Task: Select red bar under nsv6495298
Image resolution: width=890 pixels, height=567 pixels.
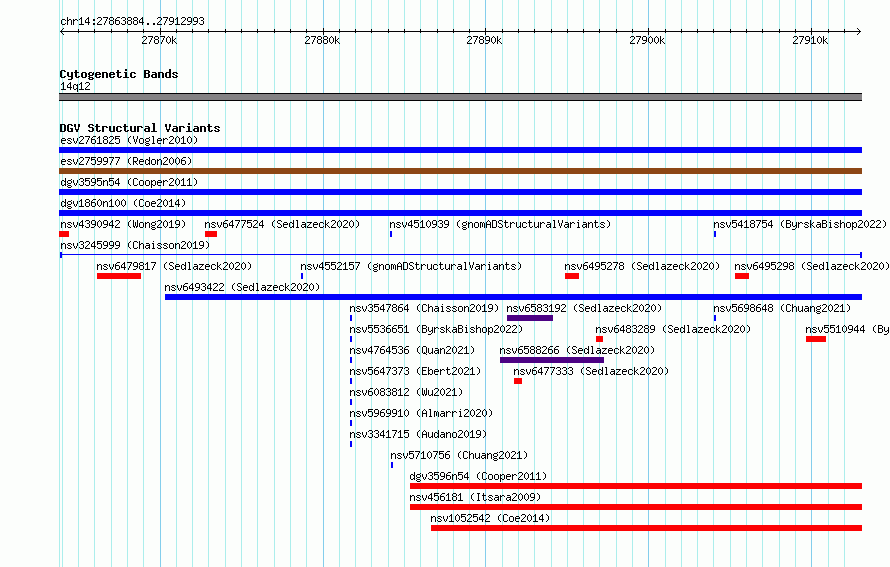Action: 742,276
